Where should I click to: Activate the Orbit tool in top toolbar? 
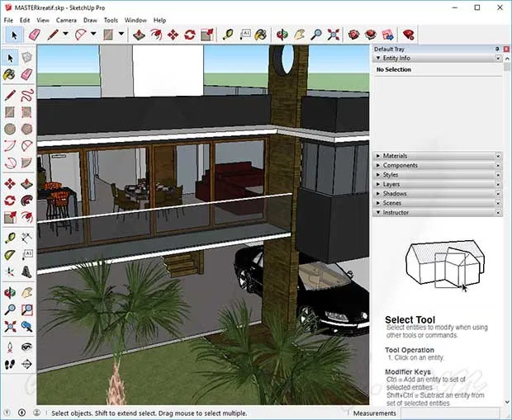pos(282,35)
